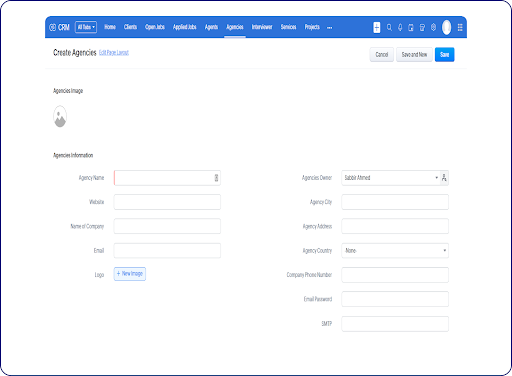
Task: Open the Edit Page Layout link
Action: [114, 53]
